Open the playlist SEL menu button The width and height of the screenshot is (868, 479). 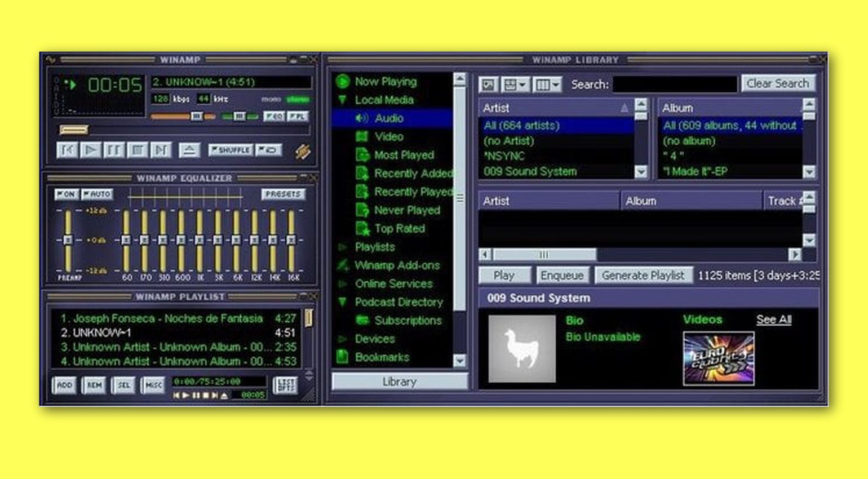pyautogui.click(x=123, y=385)
